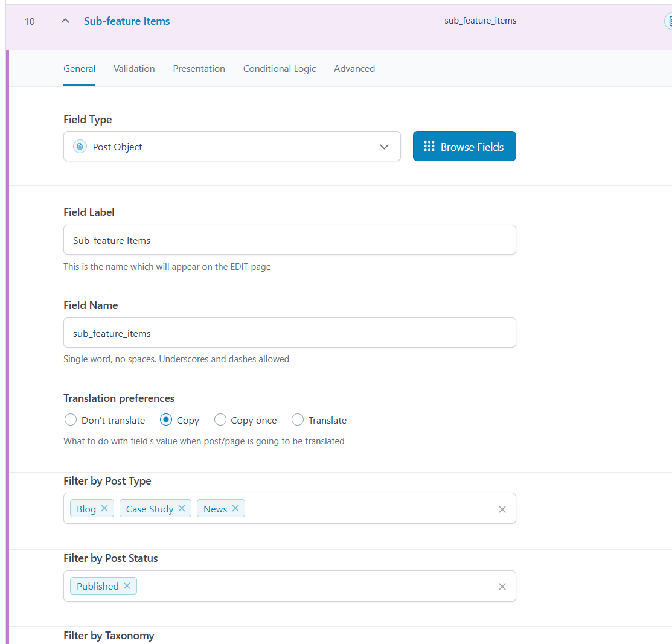Click the Browse Fields button
Screen dimensions: 672x644
[x=464, y=147]
